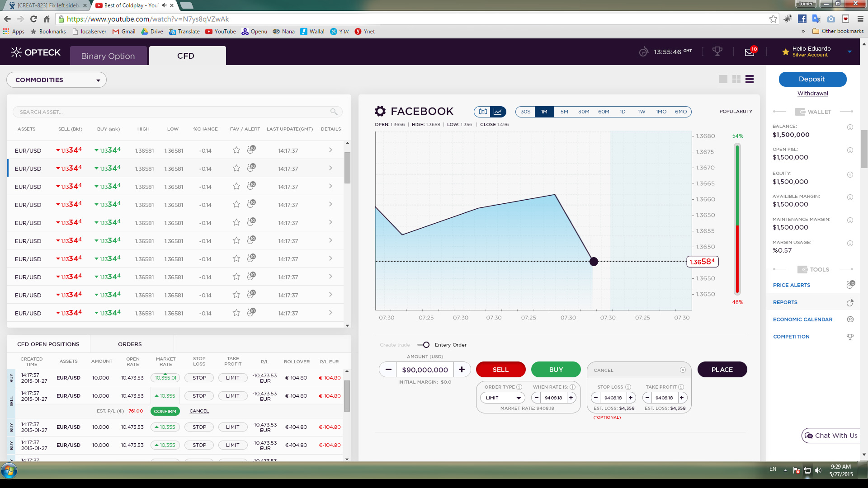Show info for Maintenance Margin
Viewport: 868px width, 488px height.
(850, 220)
